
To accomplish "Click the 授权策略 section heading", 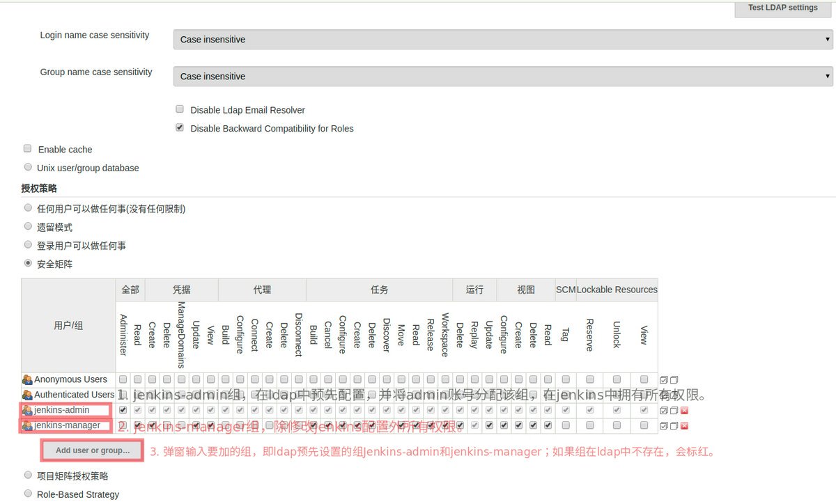I will click(x=39, y=188).
